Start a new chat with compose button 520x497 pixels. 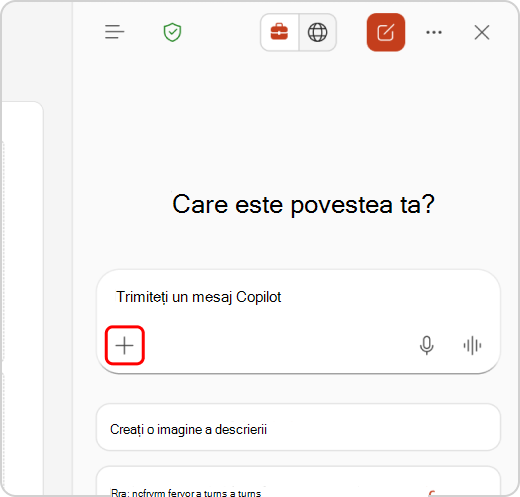386,32
